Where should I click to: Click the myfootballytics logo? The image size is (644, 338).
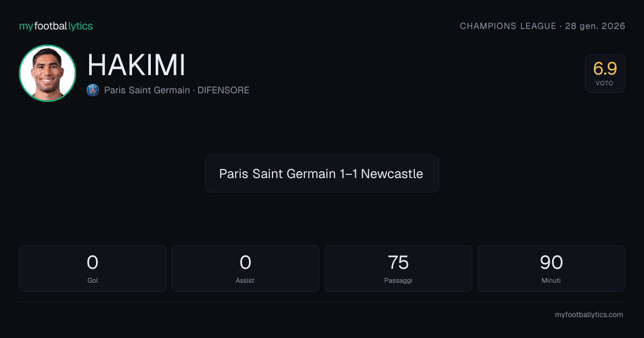coord(56,26)
